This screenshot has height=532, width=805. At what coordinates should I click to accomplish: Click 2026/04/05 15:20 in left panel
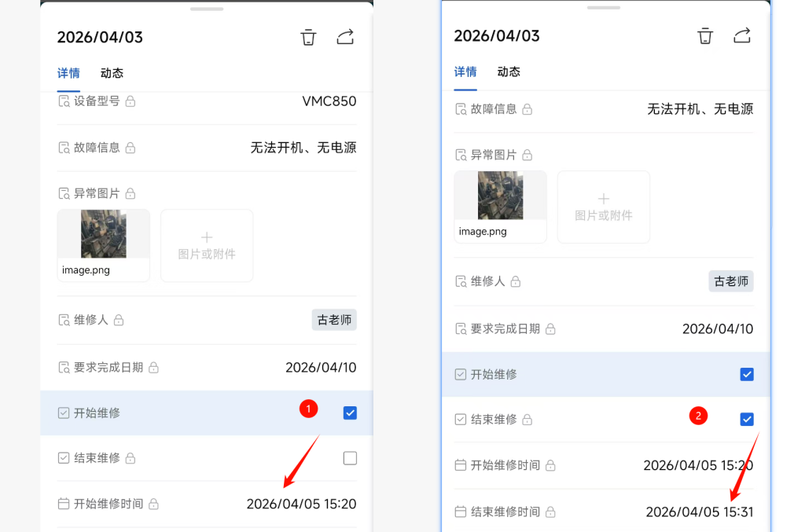point(301,504)
